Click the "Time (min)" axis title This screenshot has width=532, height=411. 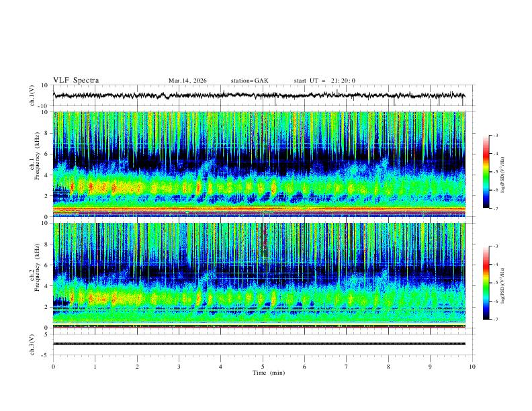(269, 373)
